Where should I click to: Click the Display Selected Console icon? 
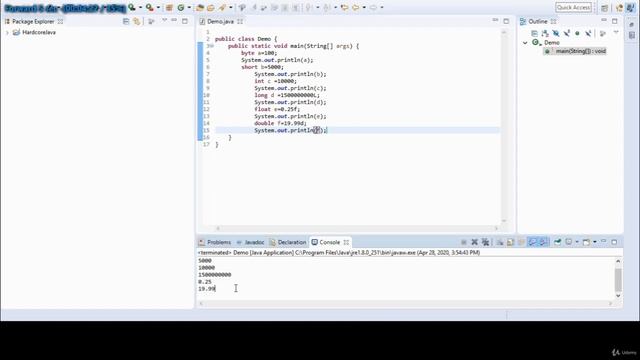569,242
